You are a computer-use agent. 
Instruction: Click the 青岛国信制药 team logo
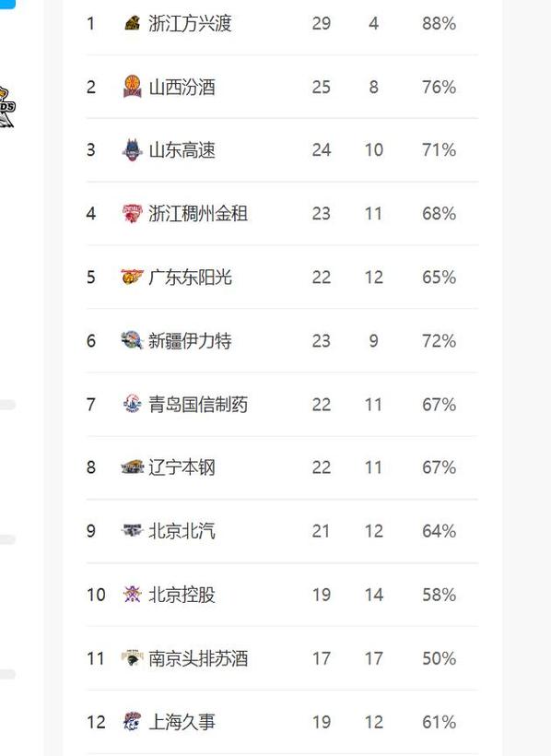pyautogui.click(x=130, y=404)
